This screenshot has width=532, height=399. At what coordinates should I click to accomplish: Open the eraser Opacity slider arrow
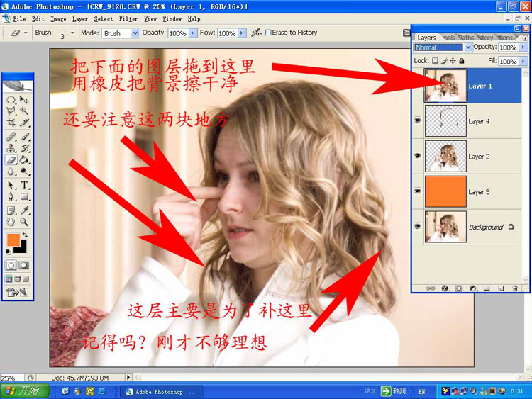pos(193,33)
